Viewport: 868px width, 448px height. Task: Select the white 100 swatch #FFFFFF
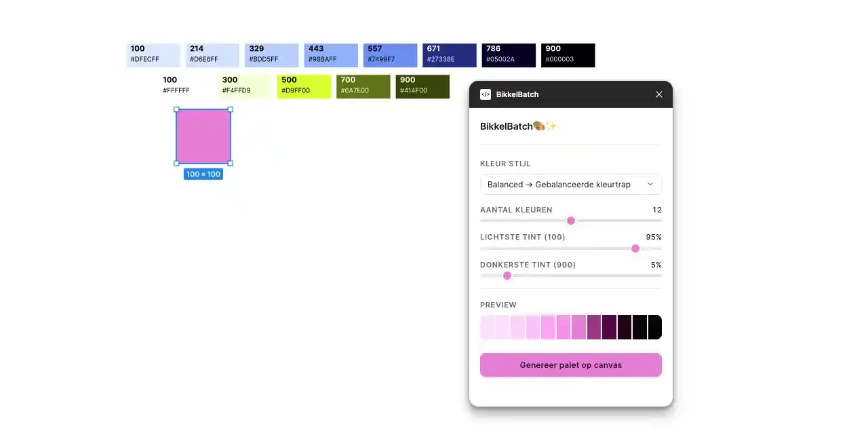186,86
